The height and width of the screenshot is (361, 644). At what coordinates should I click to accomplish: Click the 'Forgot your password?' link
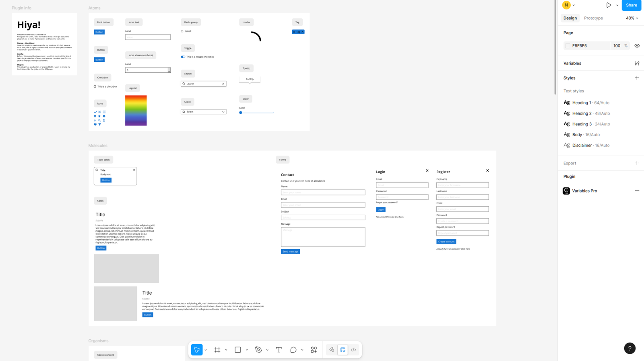point(387,202)
